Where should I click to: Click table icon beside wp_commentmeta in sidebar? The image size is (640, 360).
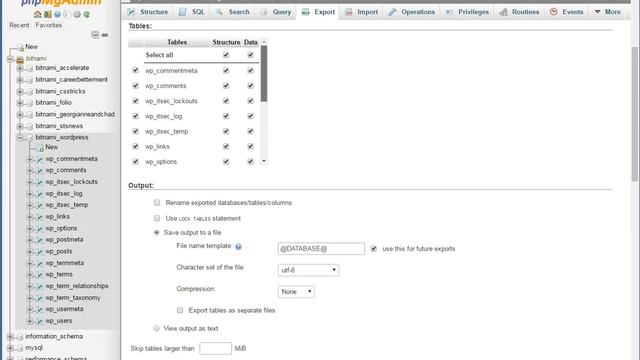40,159
